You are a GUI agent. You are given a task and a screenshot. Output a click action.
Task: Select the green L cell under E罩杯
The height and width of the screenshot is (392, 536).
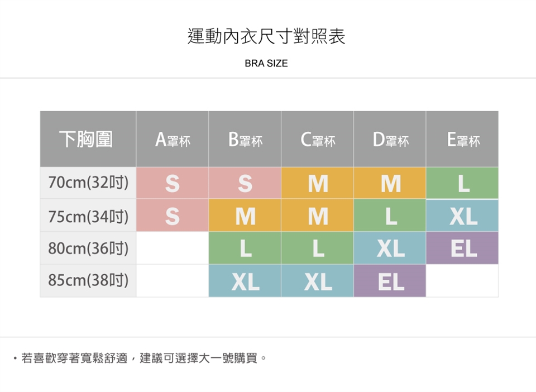(463, 183)
